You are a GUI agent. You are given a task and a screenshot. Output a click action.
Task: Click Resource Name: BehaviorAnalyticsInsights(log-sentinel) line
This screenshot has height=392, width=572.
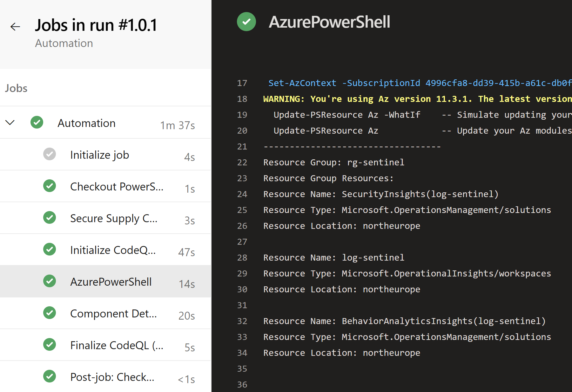[404, 321]
